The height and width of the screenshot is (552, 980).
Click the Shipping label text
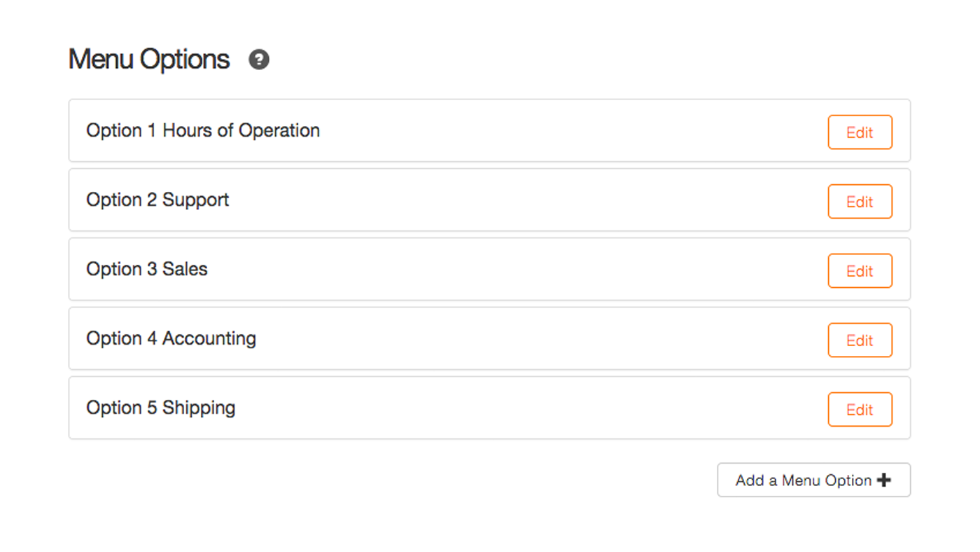[199, 409]
